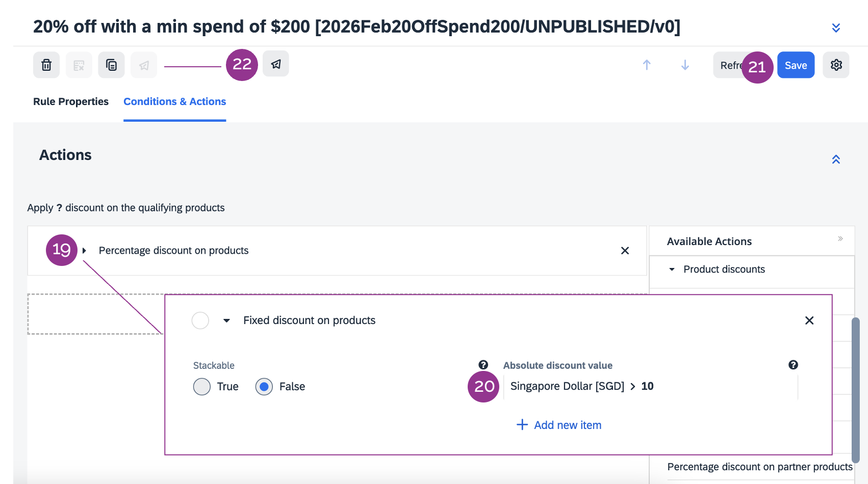Publish the rule with paper plane icon
The height and width of the screenshot is (484, 868).
276,64
